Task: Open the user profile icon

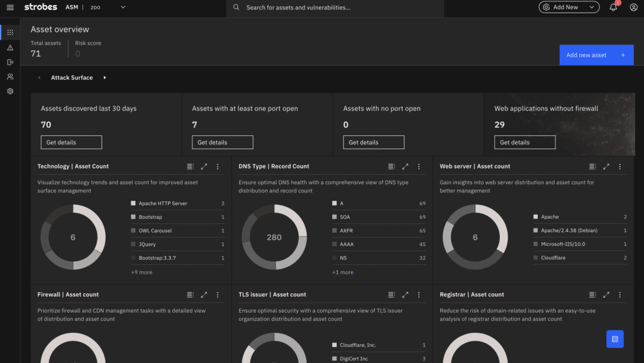Action: pos(633,8)
